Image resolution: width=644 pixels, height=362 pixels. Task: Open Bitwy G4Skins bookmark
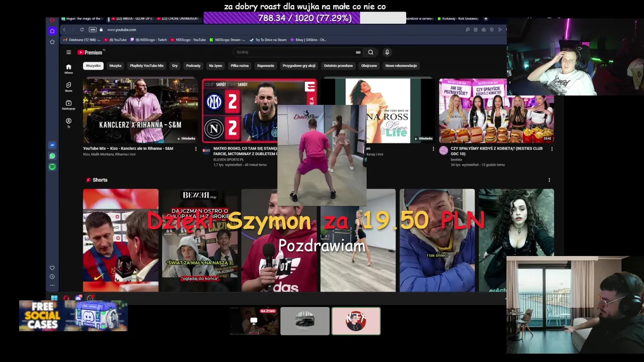pos(308,40)
